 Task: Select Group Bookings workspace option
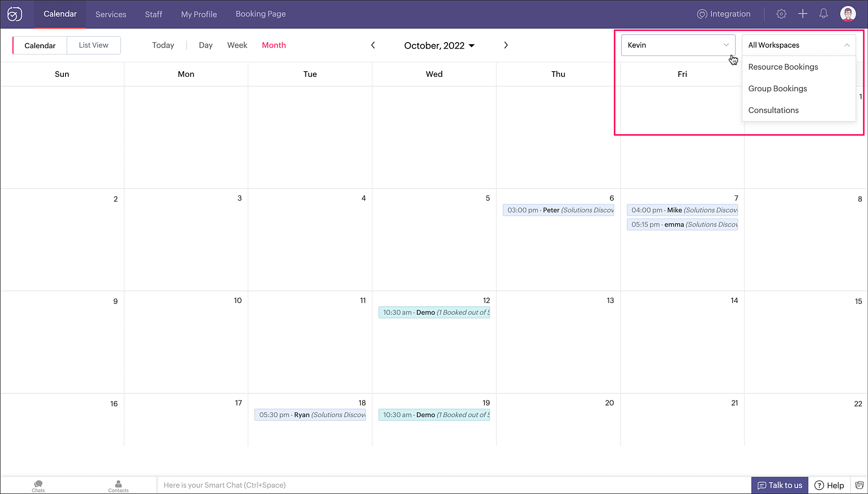777,89
